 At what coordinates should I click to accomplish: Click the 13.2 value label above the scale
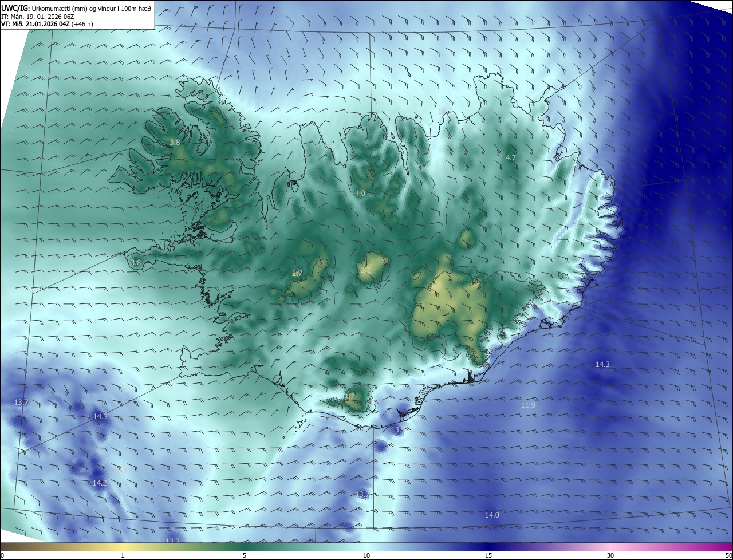click(x=172, y=541)
